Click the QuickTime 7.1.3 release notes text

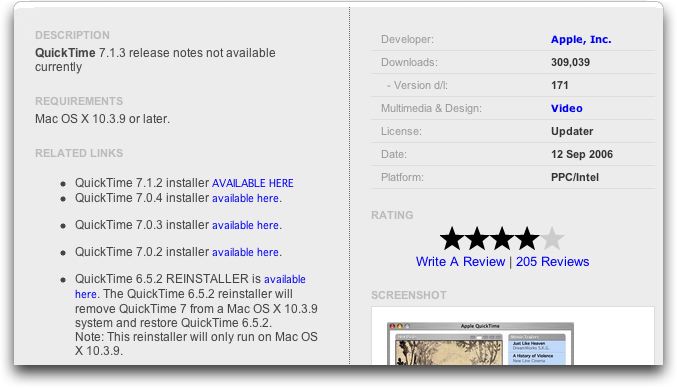tap(155, 60)
